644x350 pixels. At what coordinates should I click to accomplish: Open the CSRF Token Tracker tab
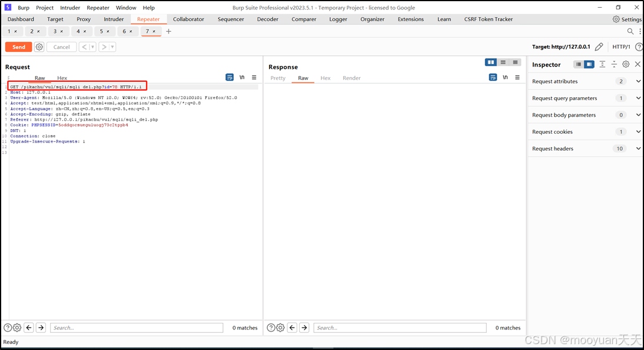489,19
